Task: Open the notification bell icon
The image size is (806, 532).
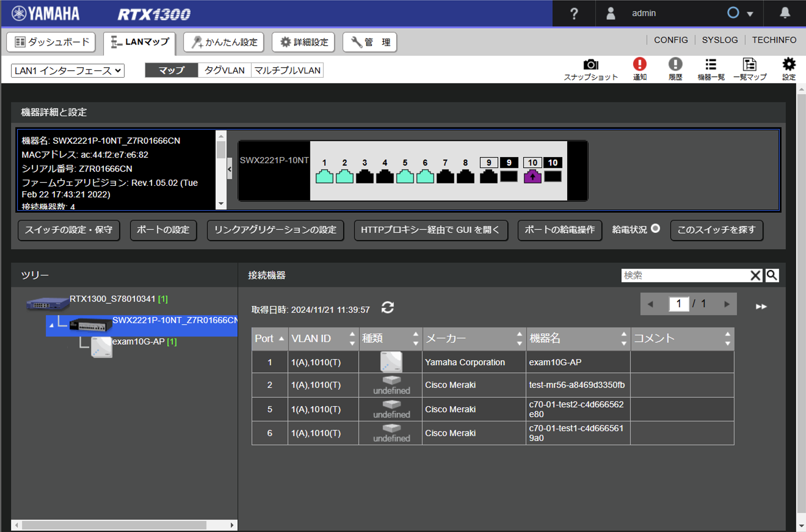Action: tap(785, 13)
